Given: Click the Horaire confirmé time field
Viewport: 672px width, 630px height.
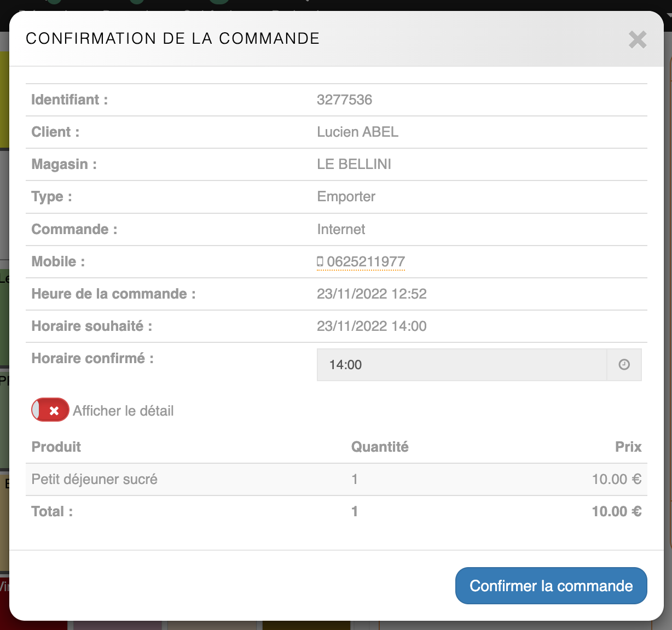Looking at the screenshot, I should tap(461, 365).
